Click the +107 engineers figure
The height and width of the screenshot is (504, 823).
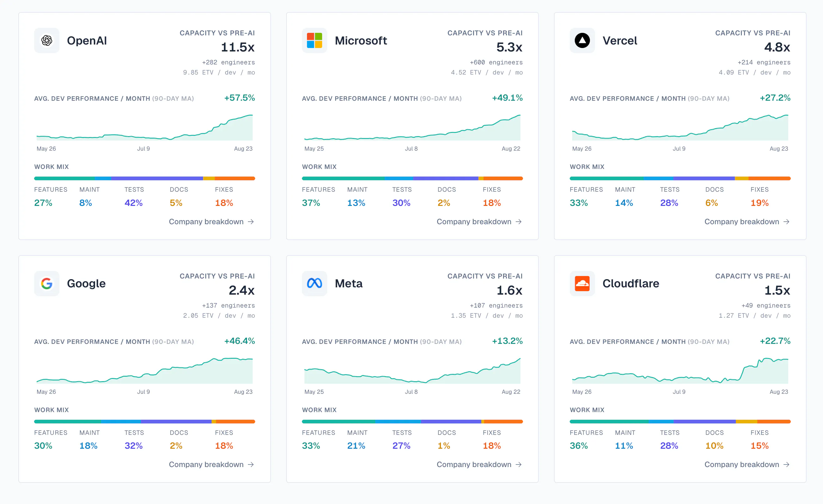click(496, 306)
